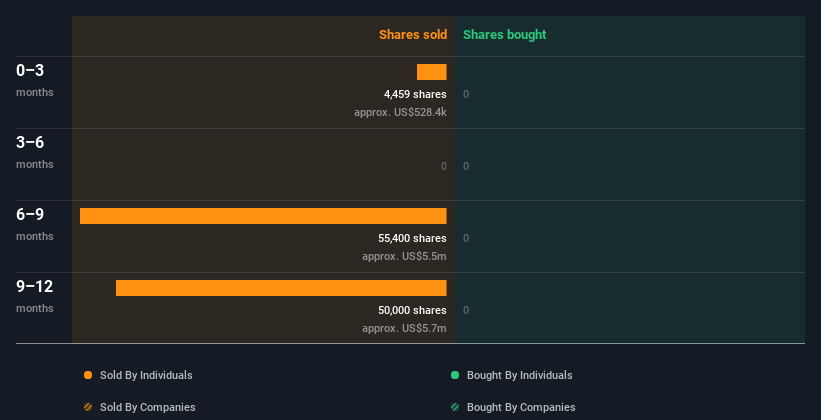Click the zero bought value in 0–3 months row
Viewport: 821px width, 420px height.
coord(466,94)
